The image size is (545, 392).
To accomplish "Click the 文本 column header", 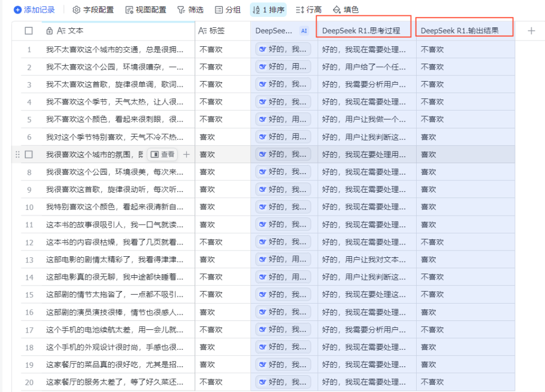I will [x=118, y=31].
